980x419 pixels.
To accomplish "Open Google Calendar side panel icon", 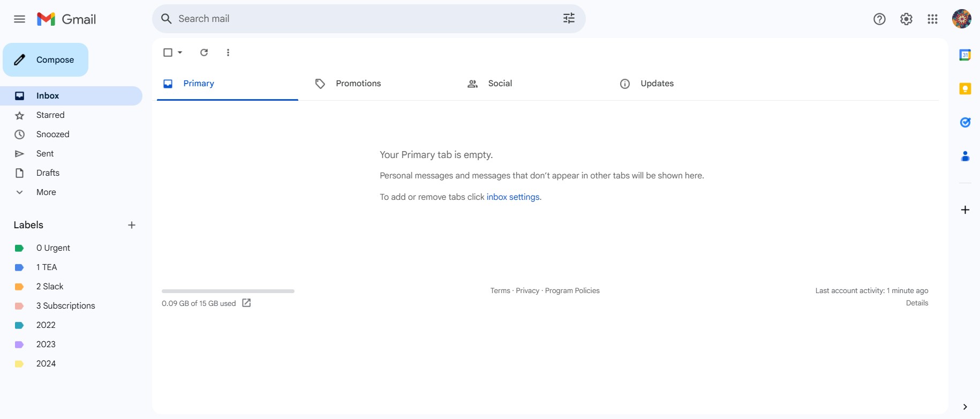I will (965, 55).
